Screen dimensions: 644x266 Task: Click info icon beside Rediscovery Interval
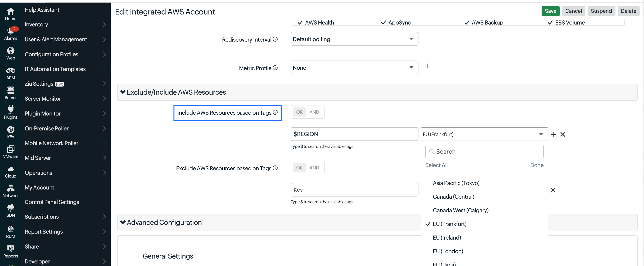tap(275, 39)
